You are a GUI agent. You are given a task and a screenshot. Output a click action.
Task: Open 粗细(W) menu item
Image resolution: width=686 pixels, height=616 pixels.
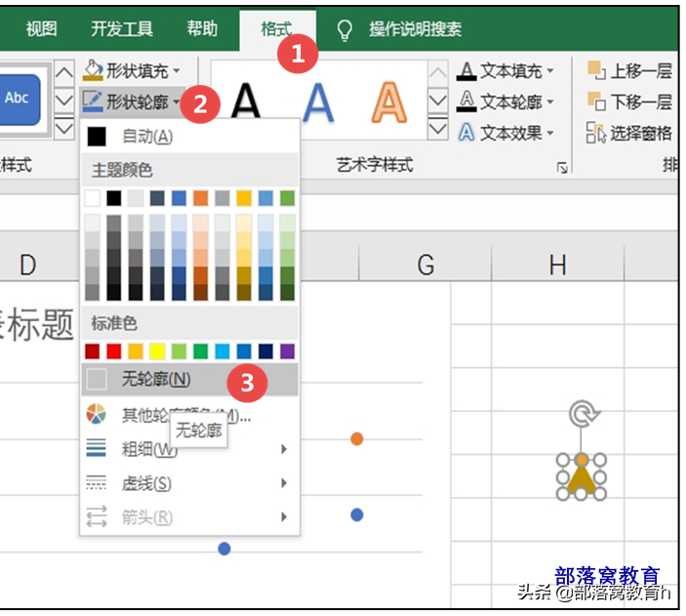[190, 448]
